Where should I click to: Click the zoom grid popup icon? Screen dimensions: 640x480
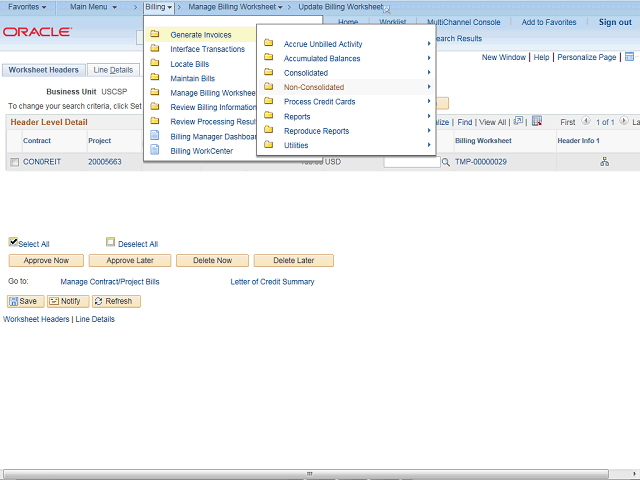[x=518, y=121]
